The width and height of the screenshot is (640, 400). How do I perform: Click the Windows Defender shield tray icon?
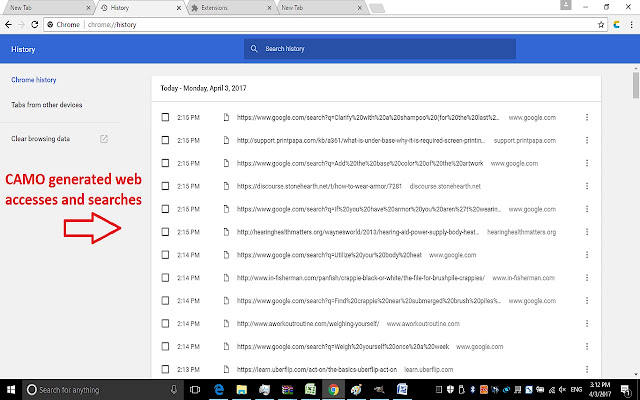point(451,389)
